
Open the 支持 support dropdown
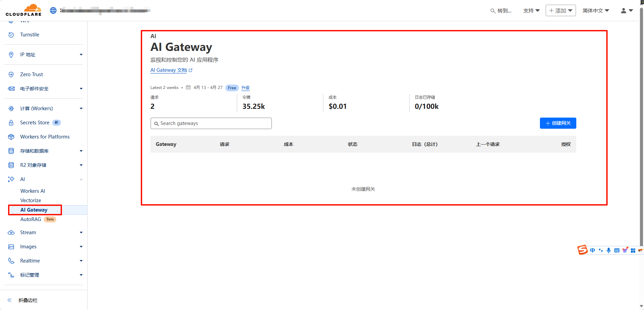[531, 11]
